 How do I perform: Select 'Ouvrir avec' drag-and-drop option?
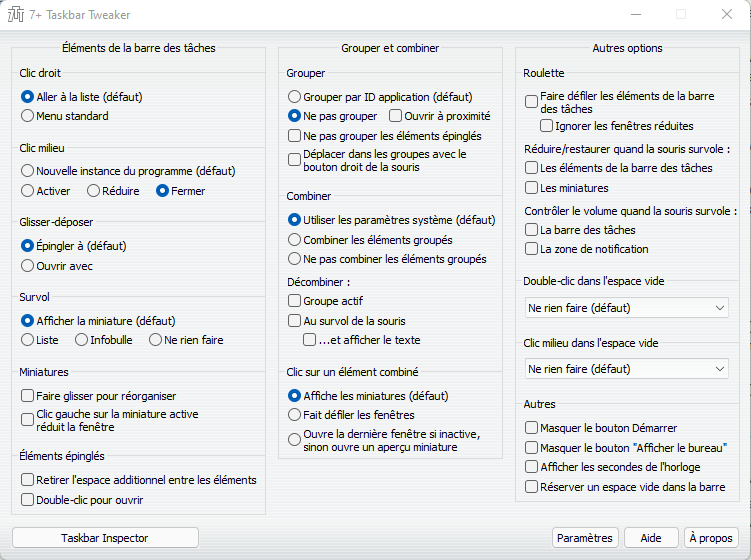[x=28, y=266]
